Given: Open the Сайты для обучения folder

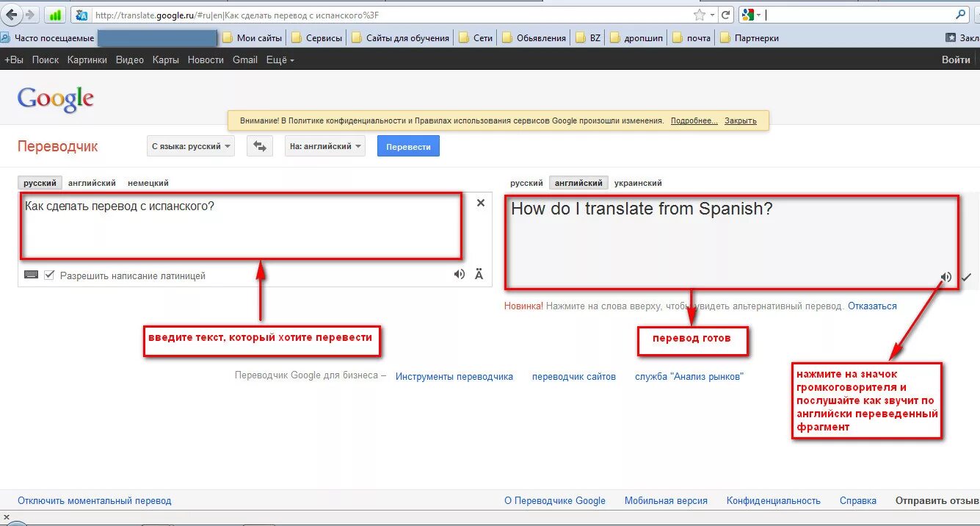Looking at the screenshot, I should [x=400, y=37].
